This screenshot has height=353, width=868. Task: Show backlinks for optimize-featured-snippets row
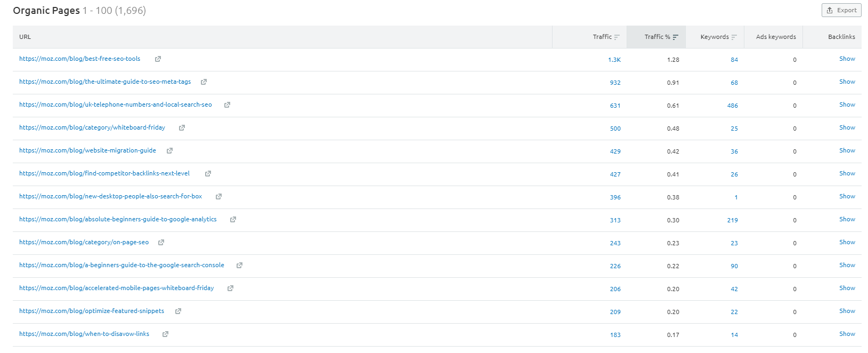pos(847,311)
